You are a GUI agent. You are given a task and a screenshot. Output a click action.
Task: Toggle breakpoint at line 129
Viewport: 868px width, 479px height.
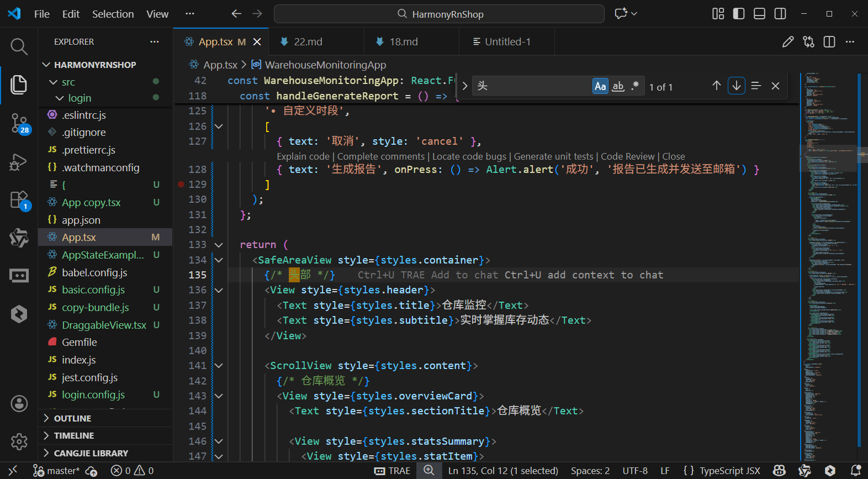181,185
